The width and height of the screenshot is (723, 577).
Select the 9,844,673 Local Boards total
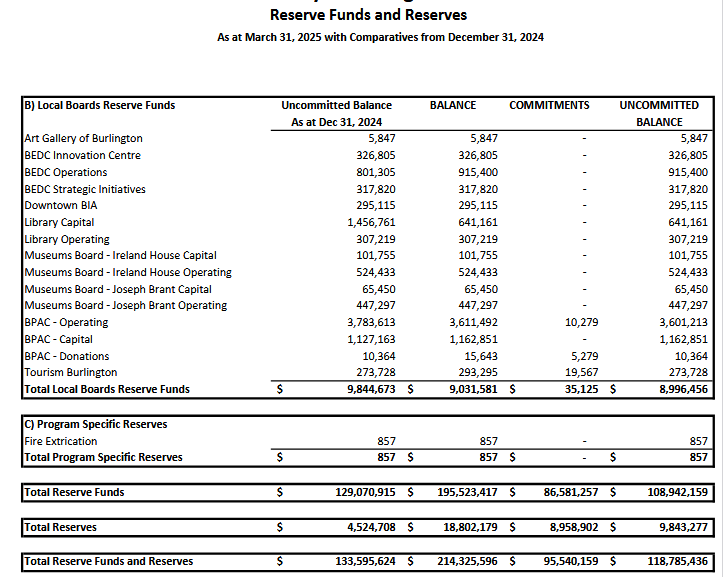[371, 389]
